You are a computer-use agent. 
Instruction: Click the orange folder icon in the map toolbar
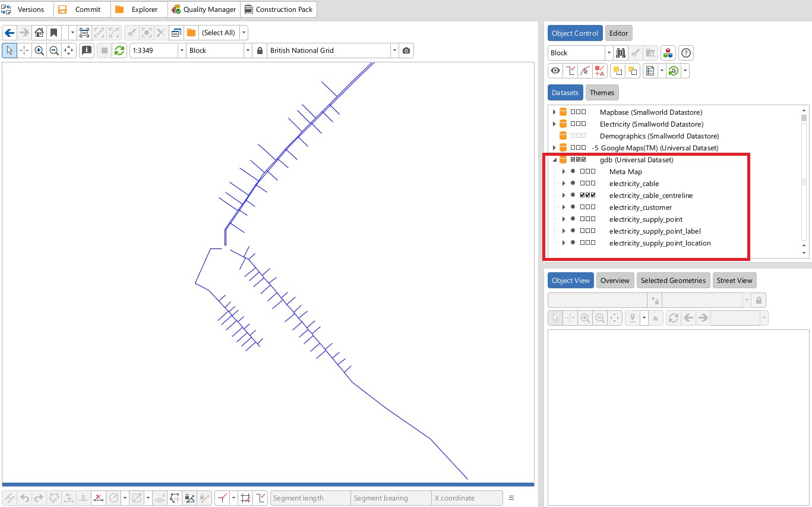[x=191, y=33]
